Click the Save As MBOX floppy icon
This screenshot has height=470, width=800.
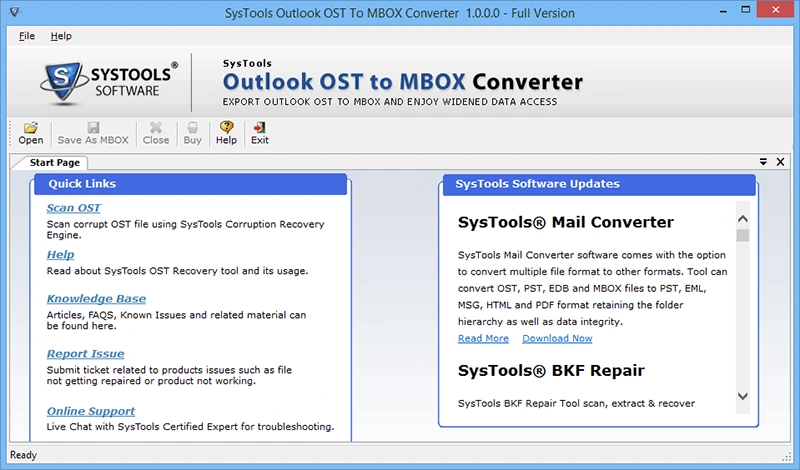[x=93, y=128]
